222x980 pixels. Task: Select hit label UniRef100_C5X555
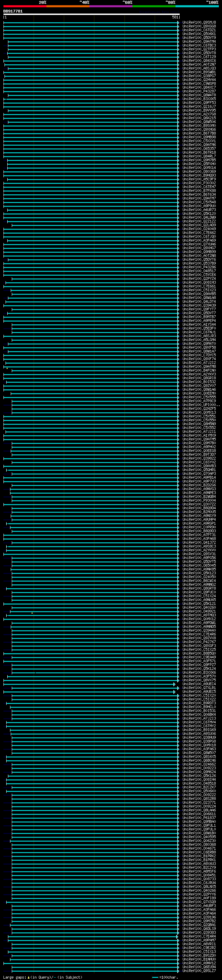point(199,397)
